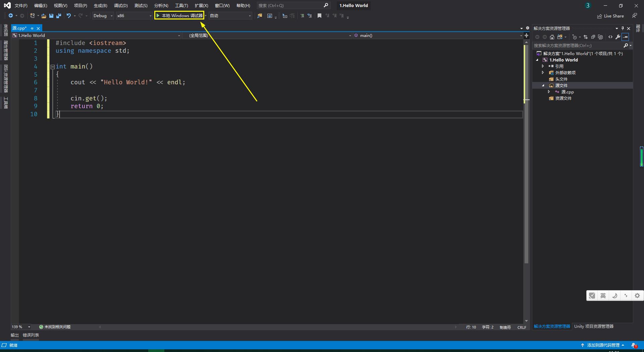This screenshot has width=644, height=352.
Task: Click the Find in Files icon
Action: (x=260, y=16)
